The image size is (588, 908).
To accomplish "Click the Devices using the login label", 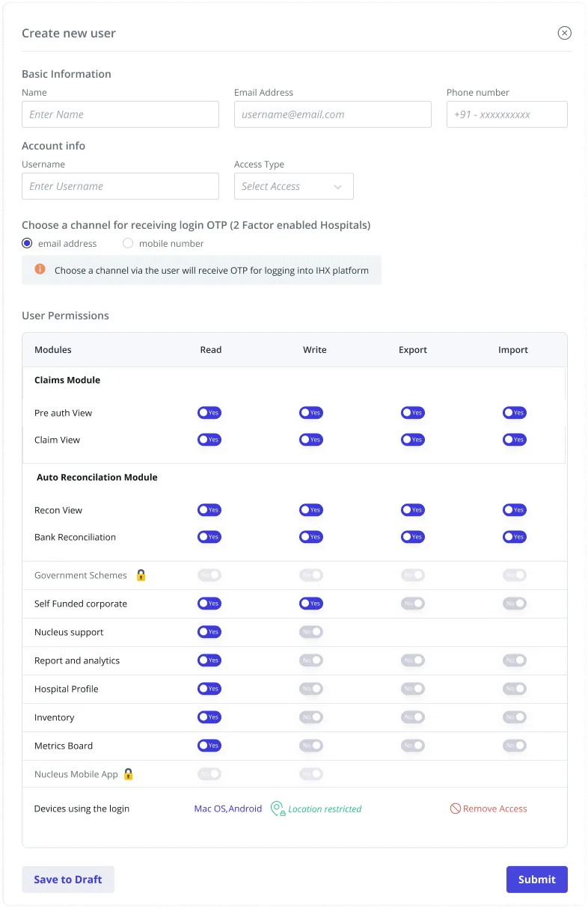I will (82, 809).
